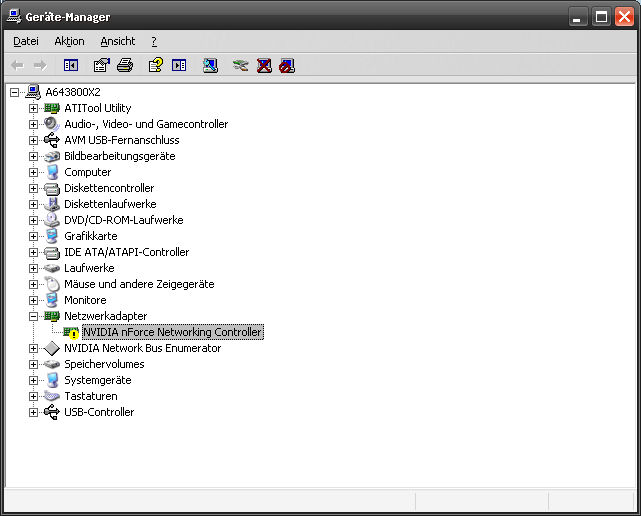This screenshot has height=516, width=641.
Task: Select the A643800X2 root label
Action: coord(73,92)
